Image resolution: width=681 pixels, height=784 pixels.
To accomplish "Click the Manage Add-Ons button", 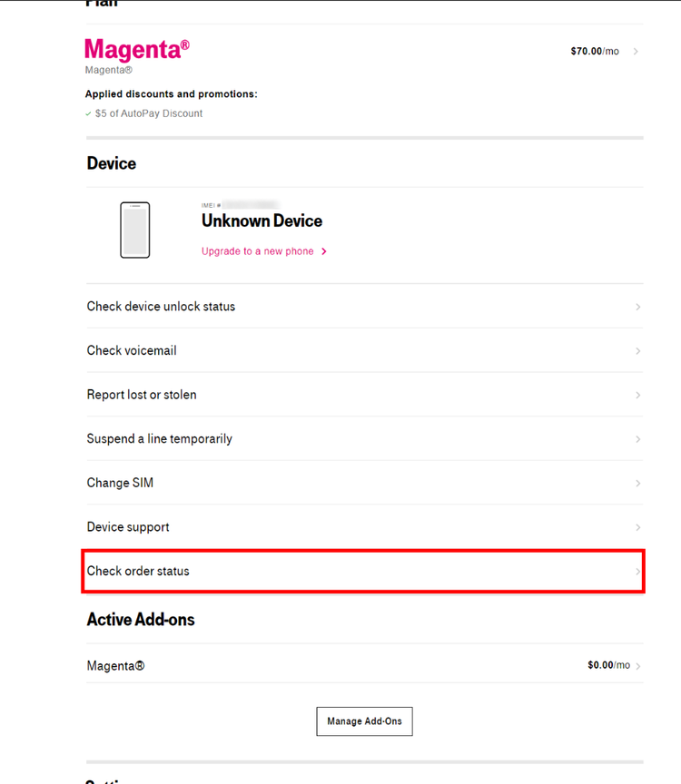I will [x=364, y=721].
